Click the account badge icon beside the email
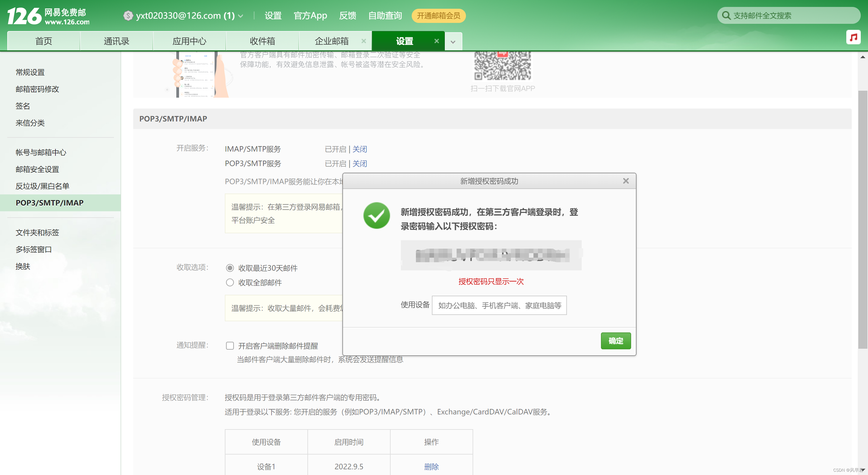The image size is (868, 475). pyautogui.click(x=128, y=15)
